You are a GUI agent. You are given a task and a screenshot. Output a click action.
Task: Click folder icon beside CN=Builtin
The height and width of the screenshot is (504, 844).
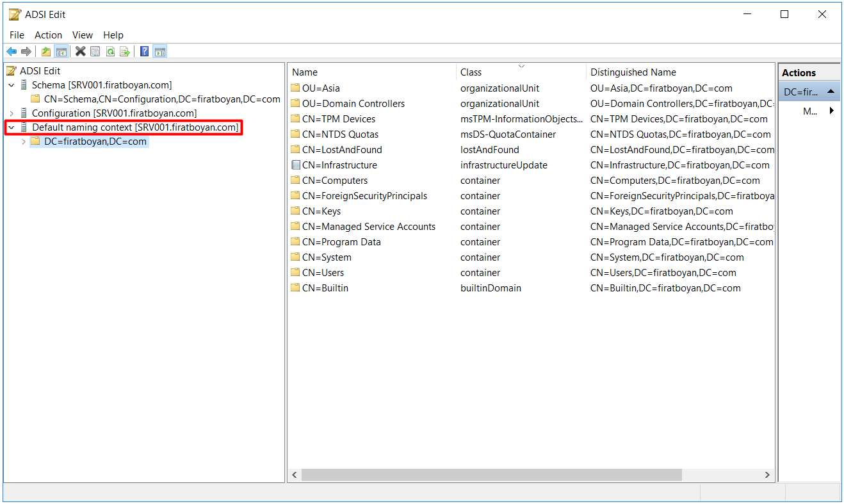[x=295, y=288]
